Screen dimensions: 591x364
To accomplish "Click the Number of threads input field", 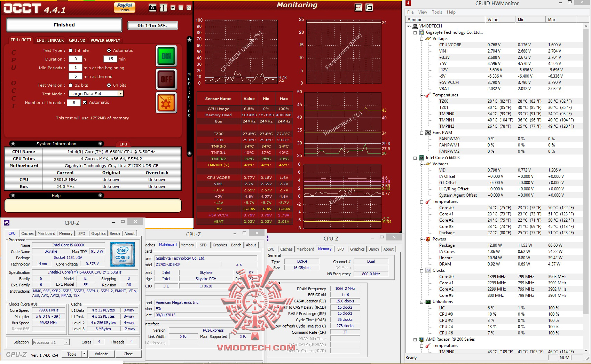I will (74, 103).
